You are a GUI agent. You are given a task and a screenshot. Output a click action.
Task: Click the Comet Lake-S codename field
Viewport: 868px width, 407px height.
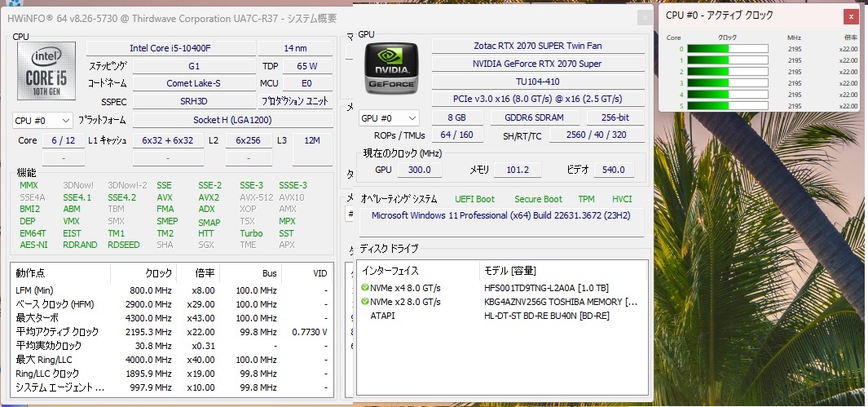[194, 84]
